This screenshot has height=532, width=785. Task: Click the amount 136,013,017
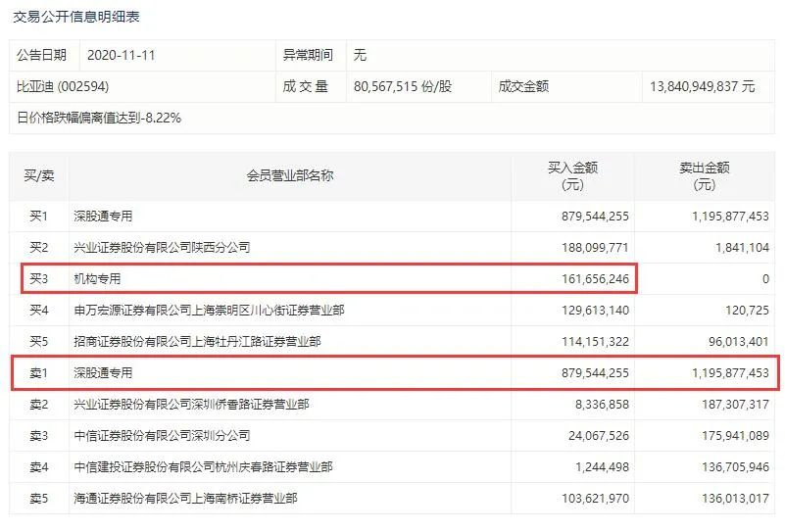pos(735,499)
